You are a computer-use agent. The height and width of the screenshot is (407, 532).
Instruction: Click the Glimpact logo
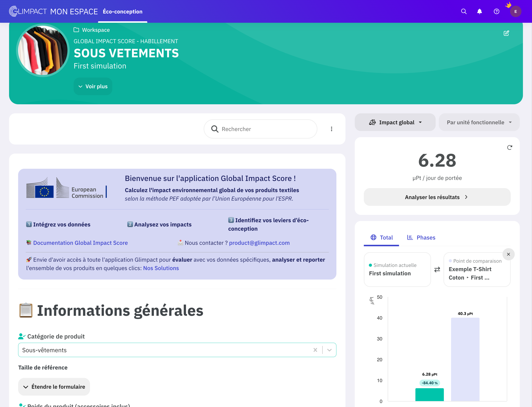28,11
